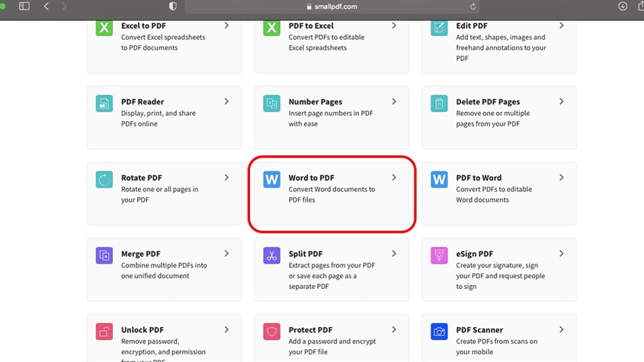Open the chevron next to eSign PDF

(562, 254)
